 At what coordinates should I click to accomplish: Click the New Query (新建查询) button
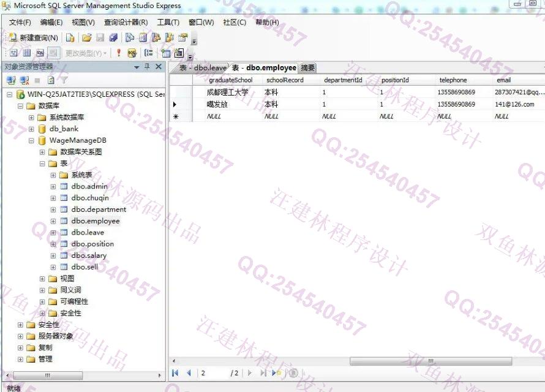tap(34, 37)
